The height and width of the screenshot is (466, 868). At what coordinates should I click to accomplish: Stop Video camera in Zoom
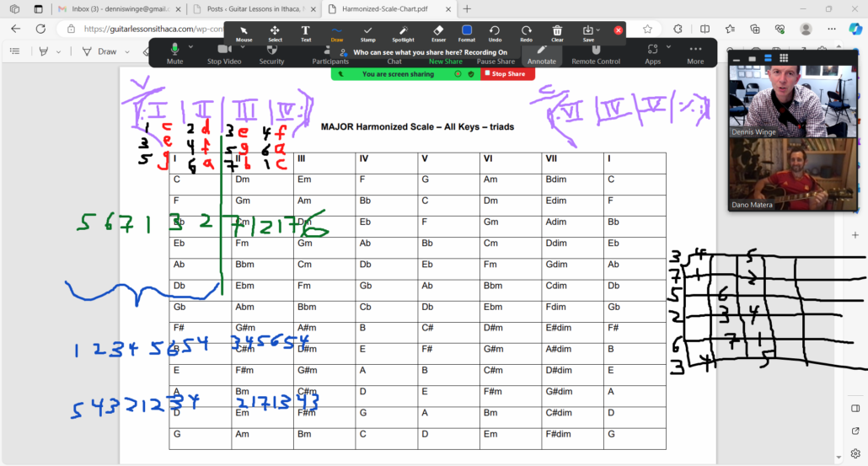click(x=226, y=54)
